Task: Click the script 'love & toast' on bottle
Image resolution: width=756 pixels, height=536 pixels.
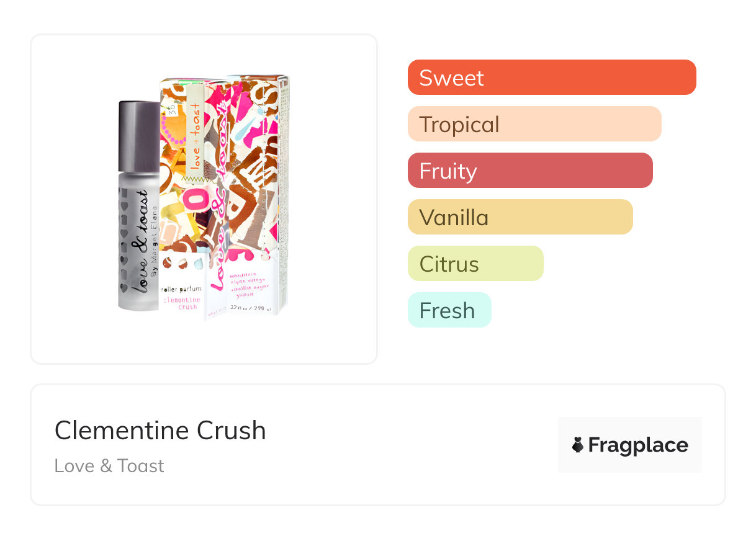Action: (141, 241)
